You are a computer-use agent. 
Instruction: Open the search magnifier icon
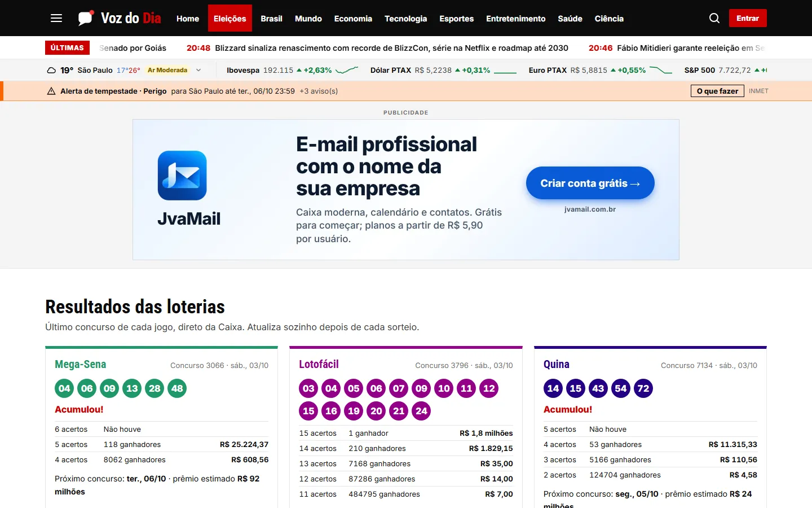click(714, 18)
